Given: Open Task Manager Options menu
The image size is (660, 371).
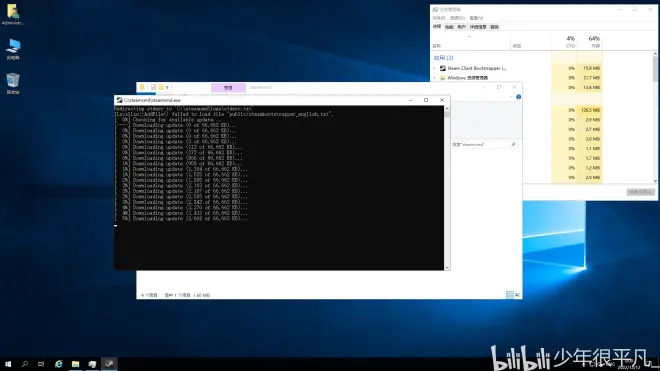Looking at the screenshot, I should tap(457, 18).
